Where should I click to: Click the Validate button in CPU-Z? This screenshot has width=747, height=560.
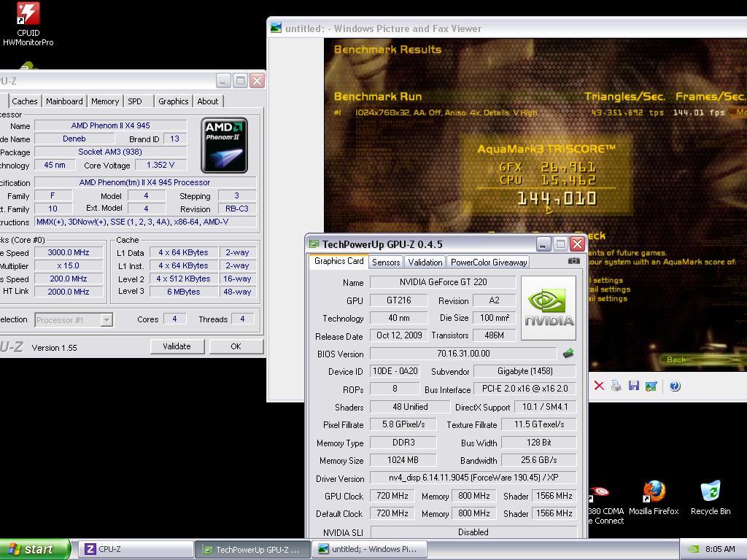click(x=177, y=346)
